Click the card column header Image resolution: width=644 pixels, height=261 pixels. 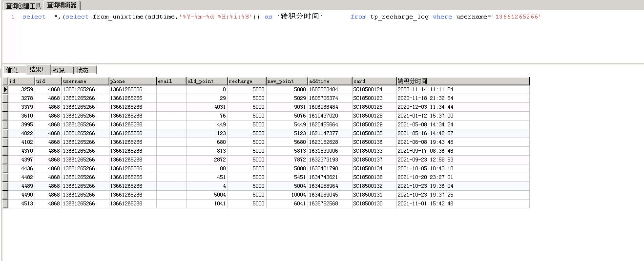pyautogui.click(x=374, y=81)
